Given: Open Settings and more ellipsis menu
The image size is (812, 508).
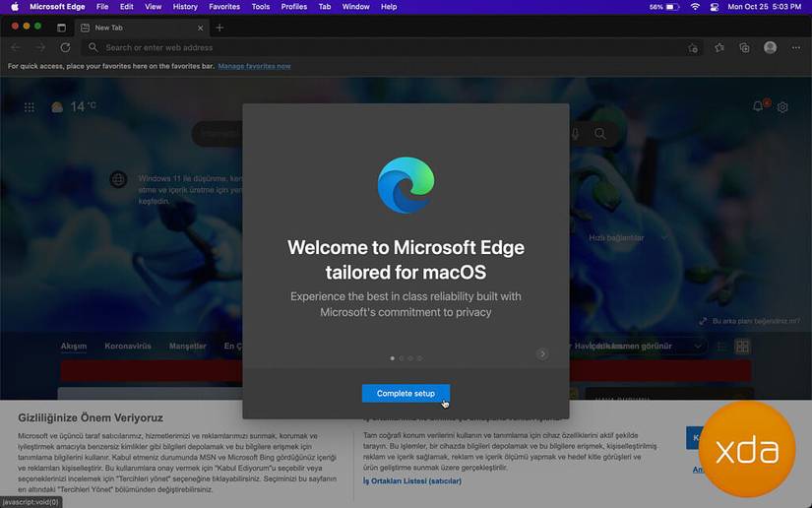Looking at the screenshot, I should pos(796,47).
